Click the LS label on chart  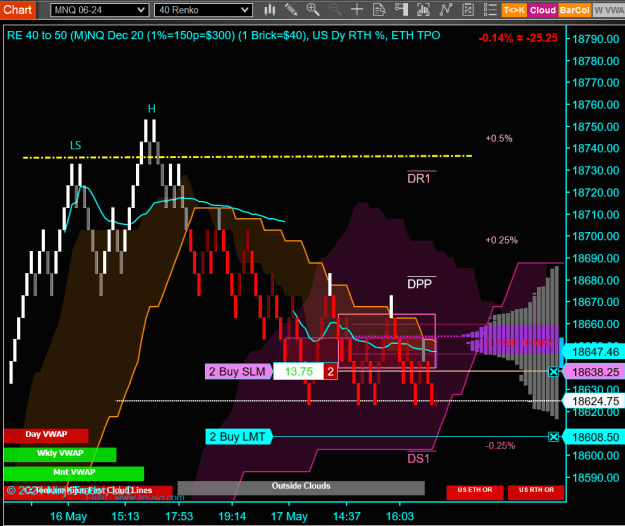click(x=76, y=145)
